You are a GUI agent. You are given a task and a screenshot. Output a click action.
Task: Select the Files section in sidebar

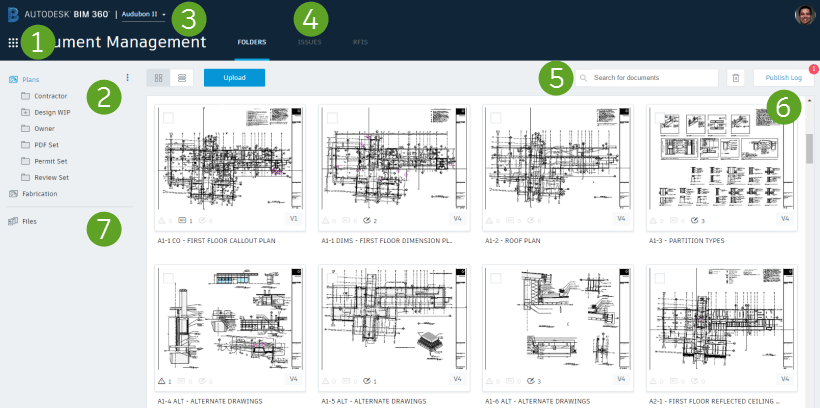pos(29,221)
